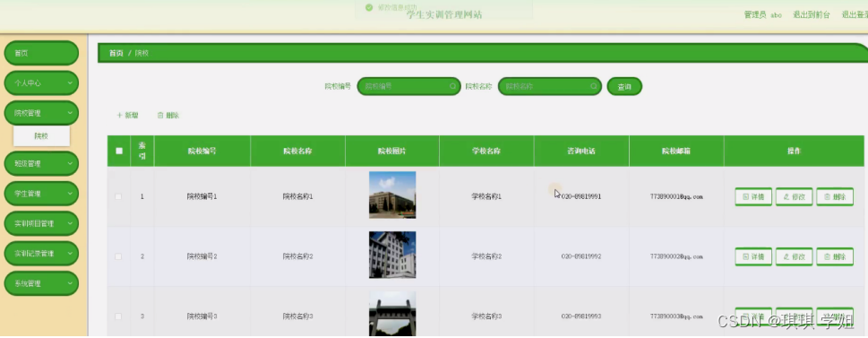Expand 个人中心 sidebar menu
The image size is (868, 338).
click(41, 83)
